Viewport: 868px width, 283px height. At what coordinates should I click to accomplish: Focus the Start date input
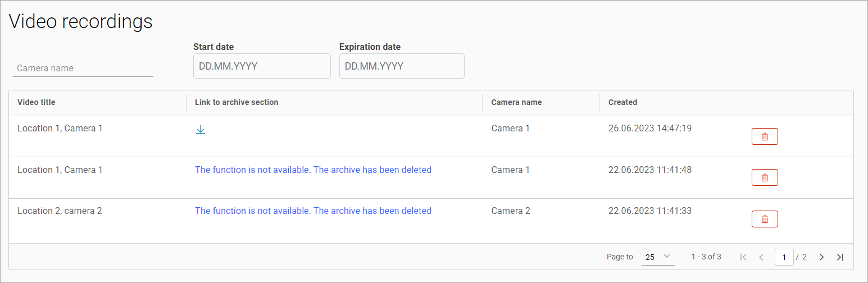261,66
